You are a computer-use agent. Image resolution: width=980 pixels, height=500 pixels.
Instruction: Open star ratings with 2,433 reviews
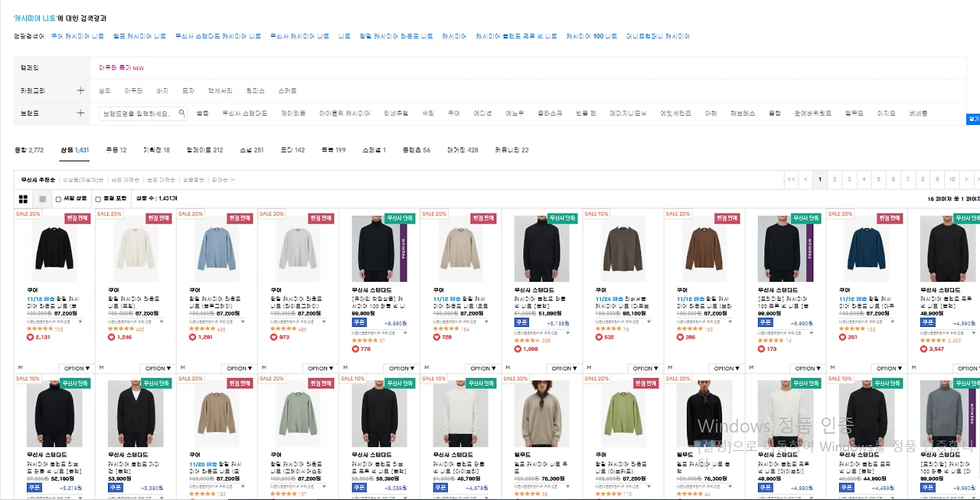coord(940,340)
